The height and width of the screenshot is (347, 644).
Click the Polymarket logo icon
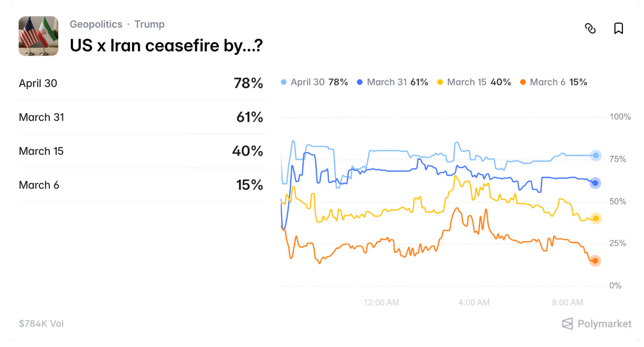[x=567, y=324]
